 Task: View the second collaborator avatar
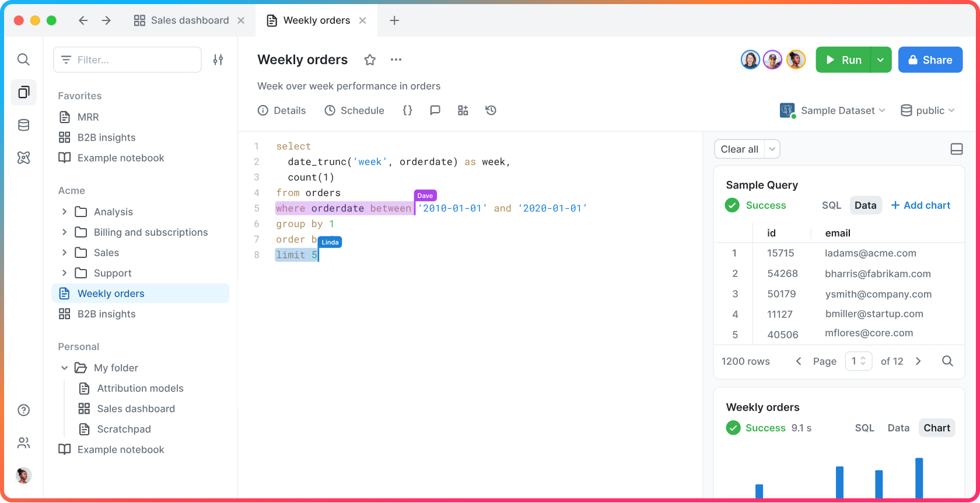tap(773, 60)
